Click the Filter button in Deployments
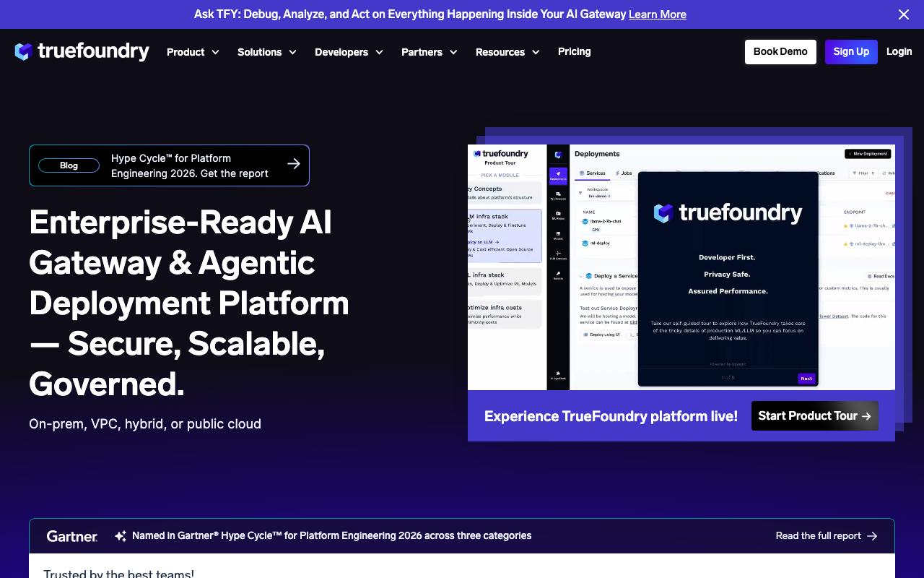Viewport: 924px width, 578px height. [x=863, y=173]
